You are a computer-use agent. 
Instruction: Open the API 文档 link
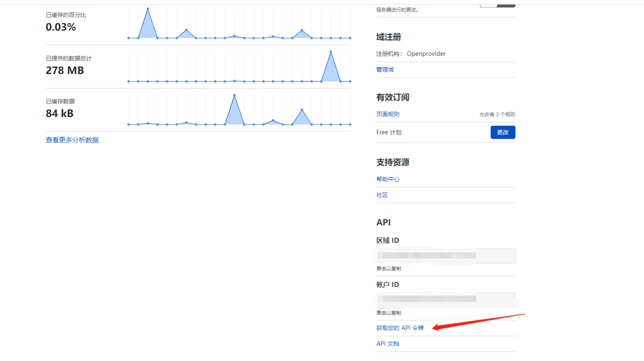(x=388, y=344)
